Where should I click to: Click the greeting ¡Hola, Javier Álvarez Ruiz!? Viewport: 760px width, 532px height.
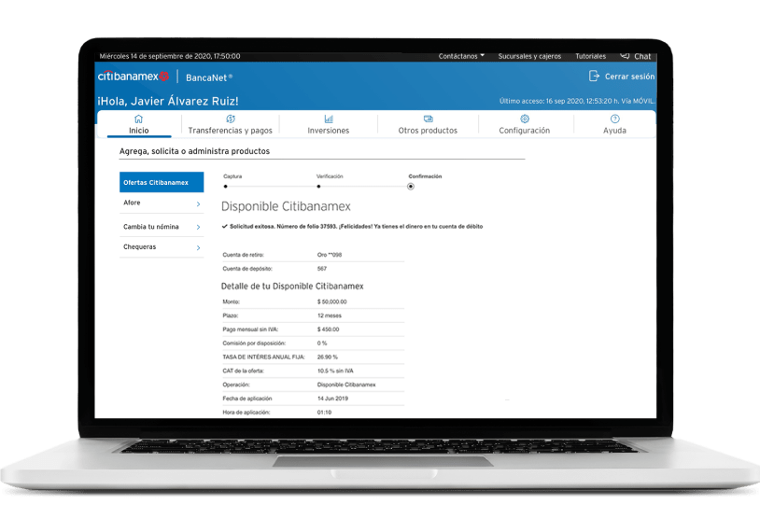(168, 101)
